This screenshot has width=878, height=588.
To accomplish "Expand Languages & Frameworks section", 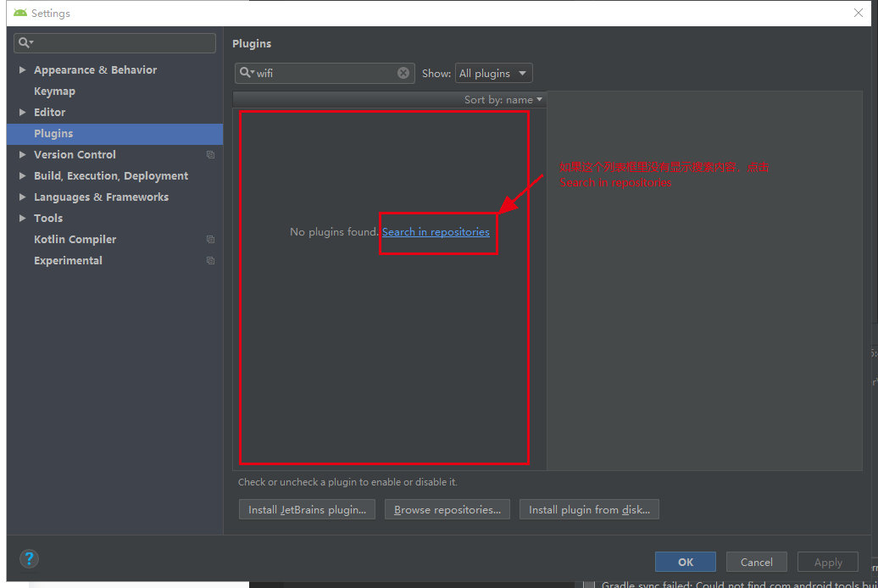I will [22, 197].
